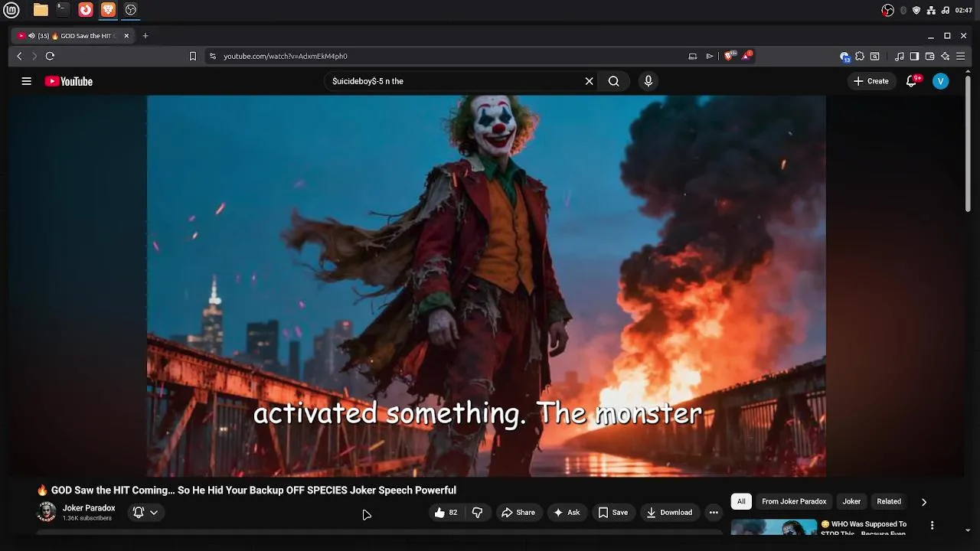Open subscription notification bell dropdown
The width and height of the screenshot is (980, 551).
click(145, 513)
